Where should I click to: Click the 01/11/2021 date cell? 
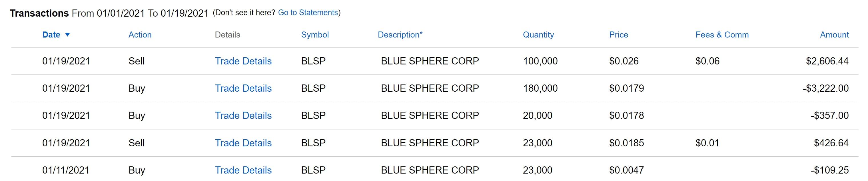click(66, 170)
